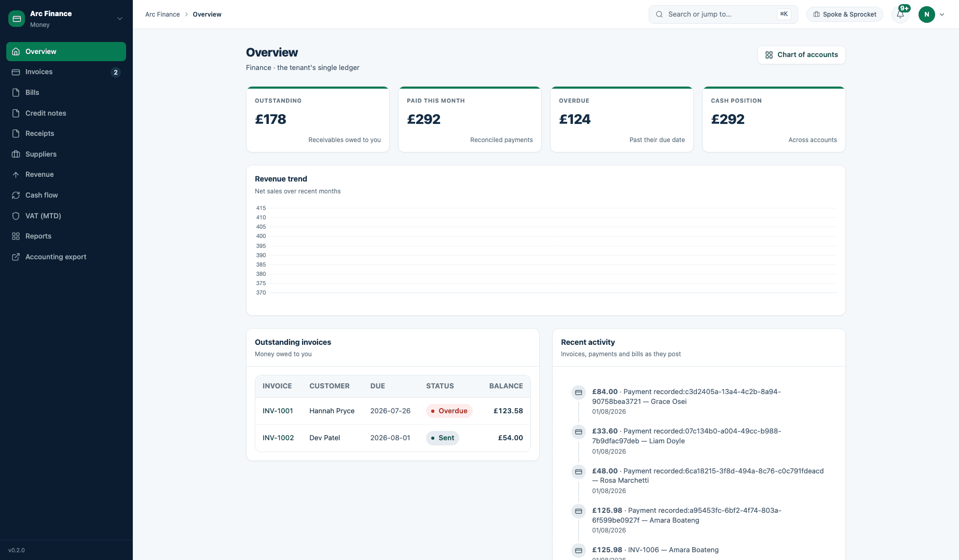Click the £125.98 Payment recorded activity icon

(x=579, y=511)
